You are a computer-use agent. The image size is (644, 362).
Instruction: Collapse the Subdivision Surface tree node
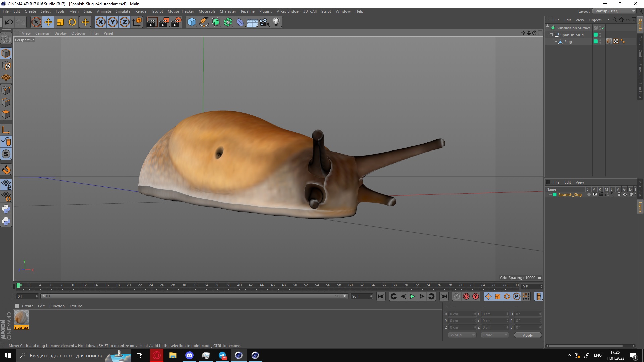pyautogui.click(x=548, y=28)
